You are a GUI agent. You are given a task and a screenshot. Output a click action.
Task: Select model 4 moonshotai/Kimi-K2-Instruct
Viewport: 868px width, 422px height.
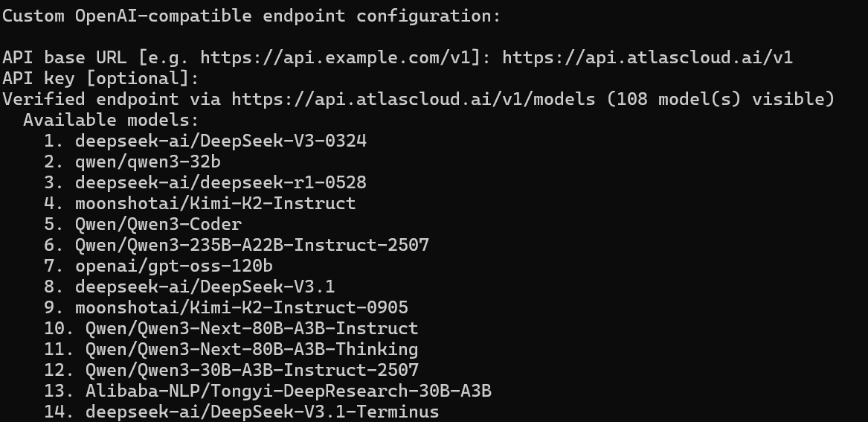[x=215, y=203]
